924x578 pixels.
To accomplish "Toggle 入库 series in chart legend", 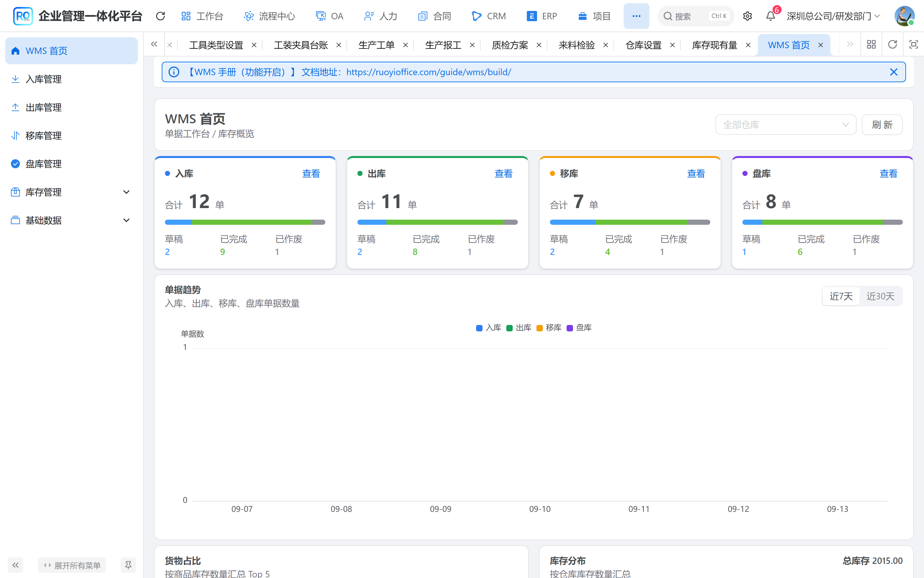I will pos(488,328).
